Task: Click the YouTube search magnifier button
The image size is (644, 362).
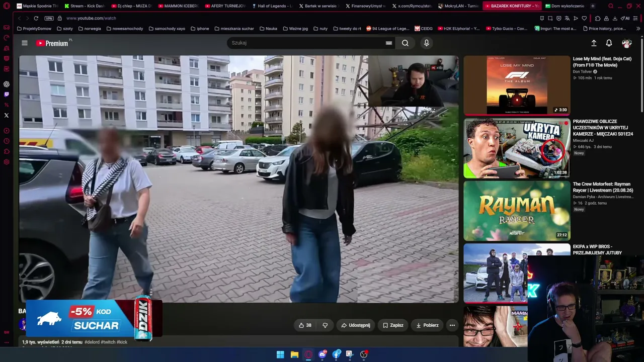Action: coord(405,43)
